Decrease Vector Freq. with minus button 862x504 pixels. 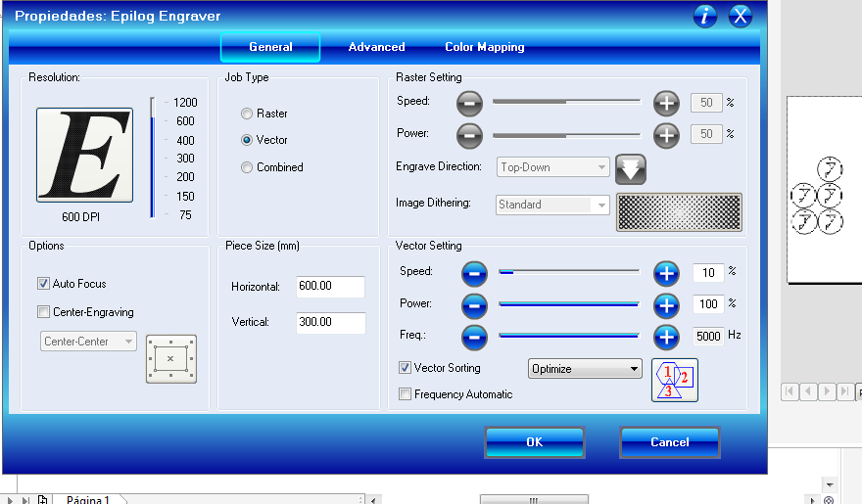pyautogui.click(x=474, y=337)
